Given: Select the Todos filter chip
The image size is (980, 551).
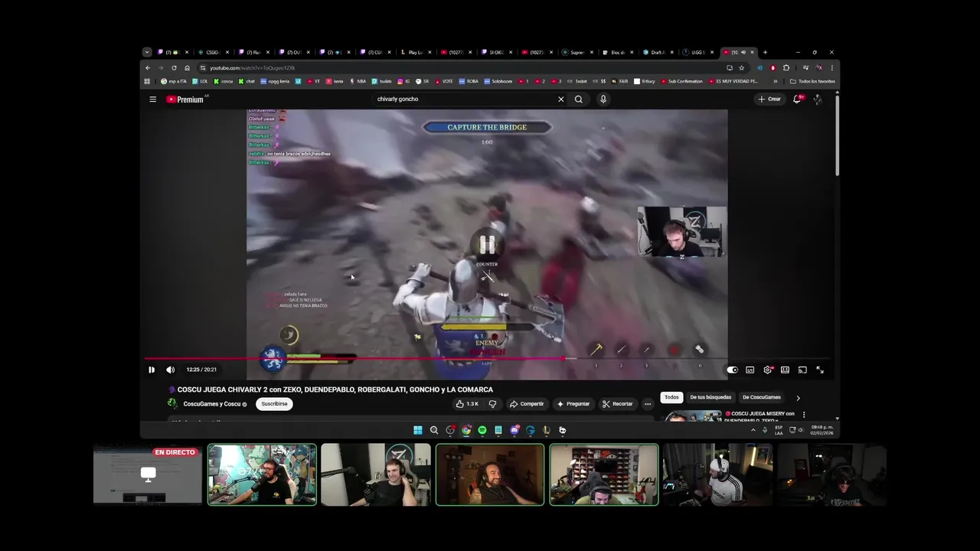Looking at the screenshot, I should point(671,397).
